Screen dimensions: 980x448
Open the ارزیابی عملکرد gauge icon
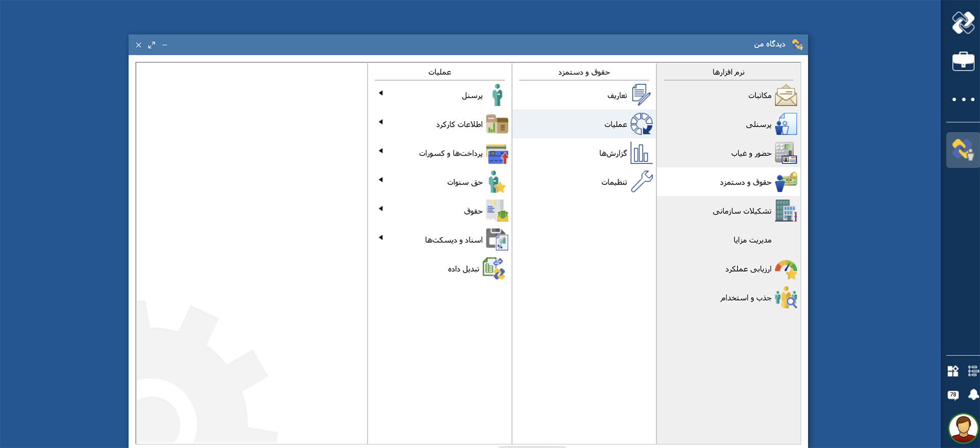coord(786,269)
